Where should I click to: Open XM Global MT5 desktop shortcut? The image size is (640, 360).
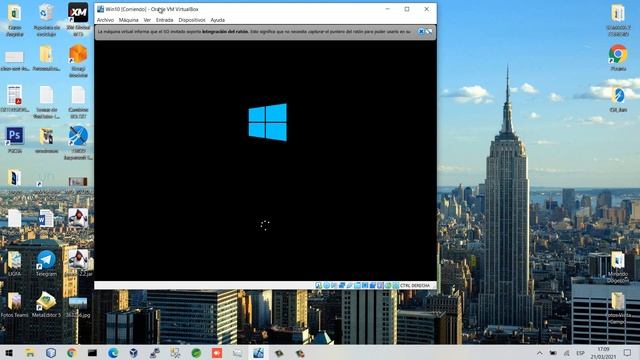click(78, 19)
